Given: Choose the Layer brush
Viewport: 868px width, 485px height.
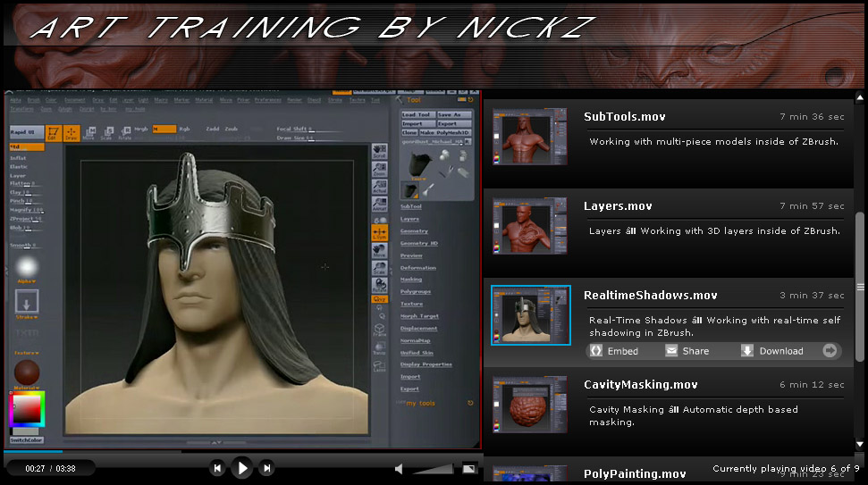Looking at the screenshot, I should pyautogui.click(x=18, y=175).
